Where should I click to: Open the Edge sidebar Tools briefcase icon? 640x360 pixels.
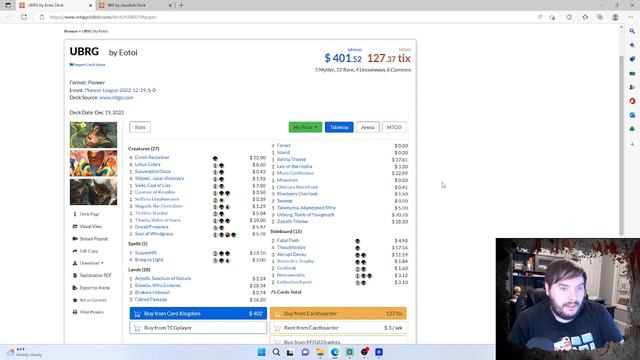pyautogui.click(x=632, y=73)
